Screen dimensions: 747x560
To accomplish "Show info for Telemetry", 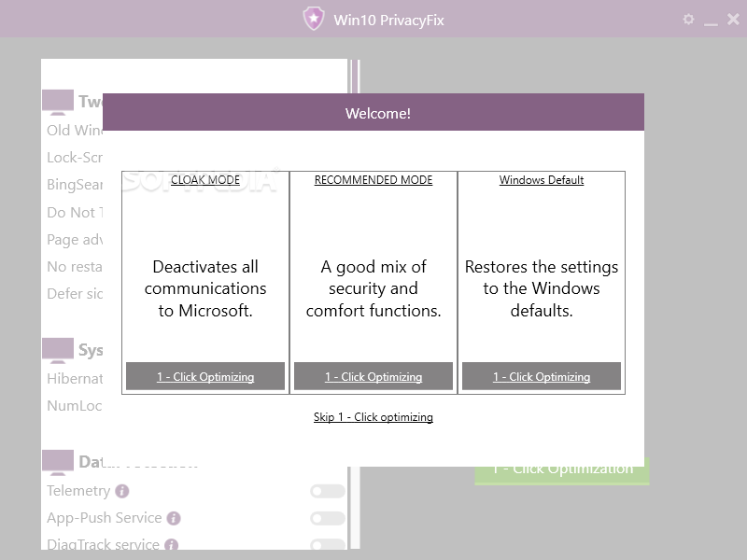I will coord(122,491).
